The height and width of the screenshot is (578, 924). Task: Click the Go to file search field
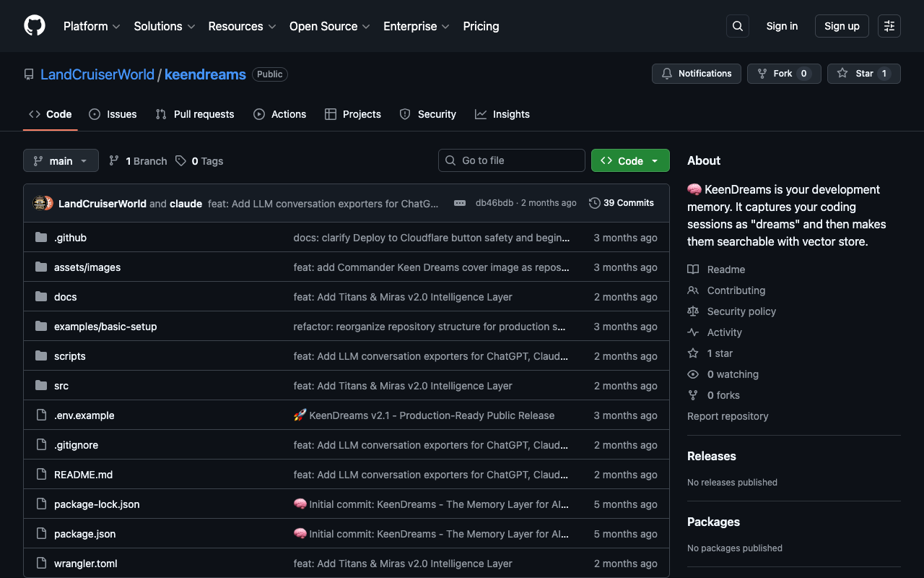[x=511, y=160]
